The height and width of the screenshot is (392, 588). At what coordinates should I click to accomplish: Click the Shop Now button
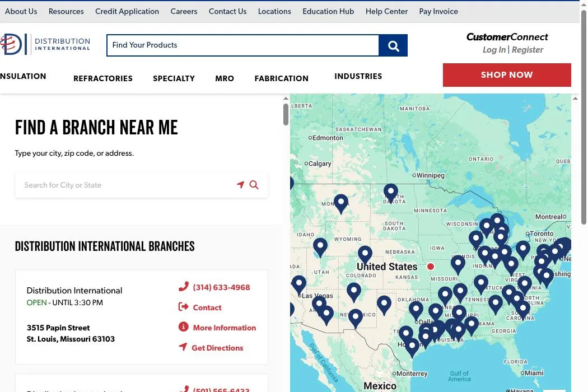click(x=507, y=75)
